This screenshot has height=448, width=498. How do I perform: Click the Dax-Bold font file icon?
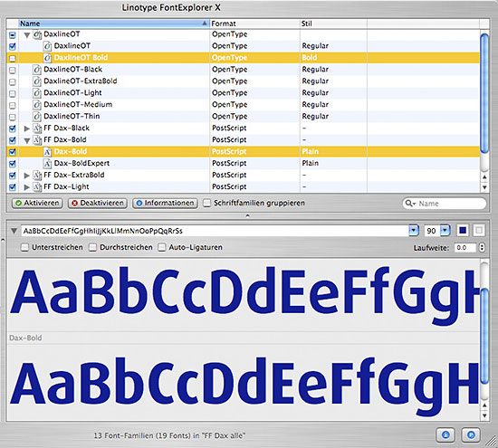pyautogui.click(x=47, y=152)
